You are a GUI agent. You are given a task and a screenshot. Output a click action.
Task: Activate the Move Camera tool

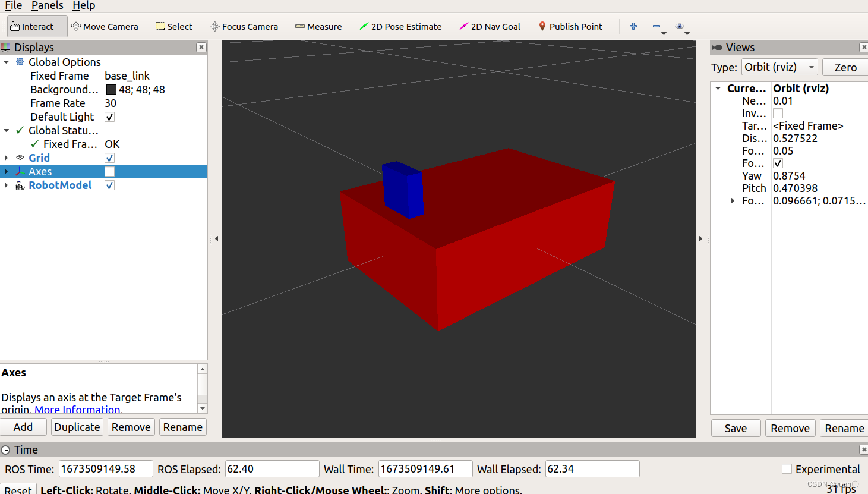[105, 27]
